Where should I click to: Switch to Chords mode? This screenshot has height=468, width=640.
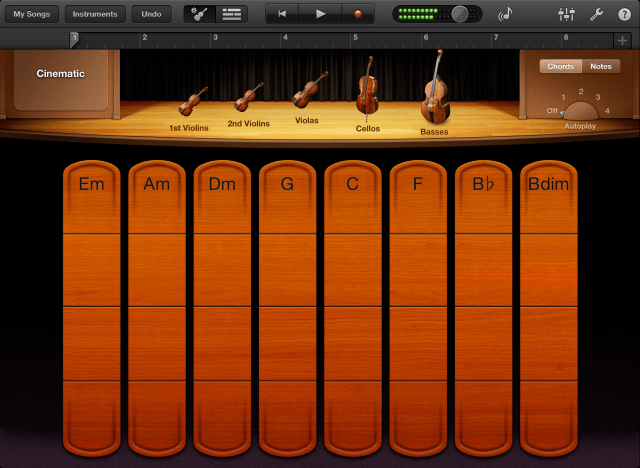(x=561, y=66)
